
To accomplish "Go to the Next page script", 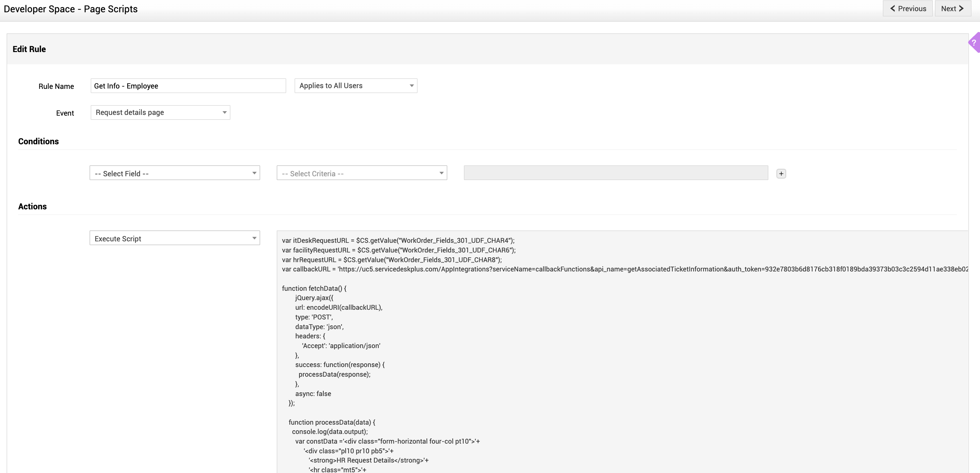I will click(x=952, y=8).
